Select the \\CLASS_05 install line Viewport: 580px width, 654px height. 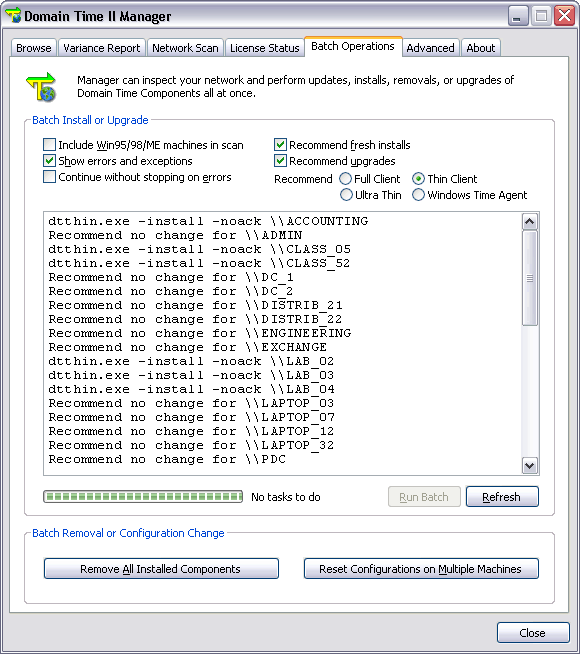pyautogui.click(x=199, y=249)
